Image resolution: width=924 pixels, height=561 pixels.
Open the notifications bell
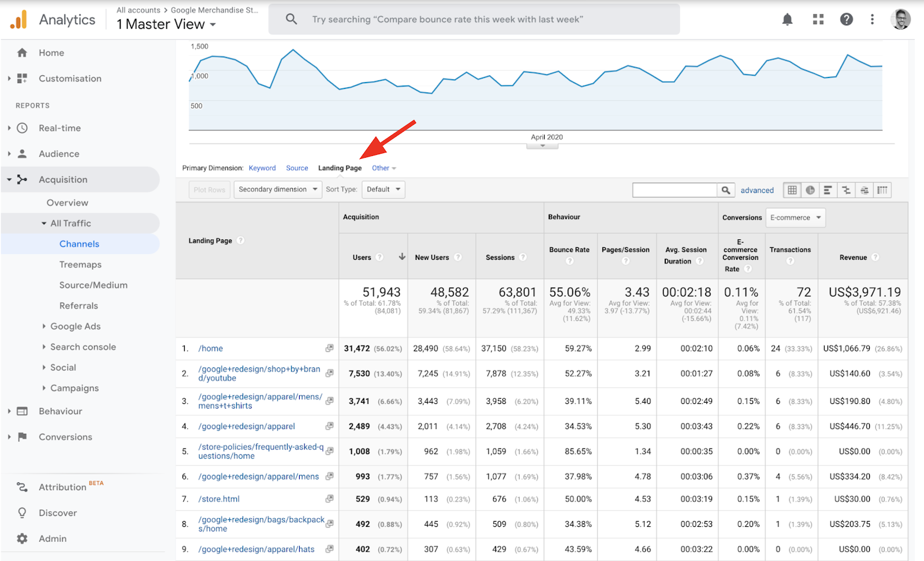click(787, 20)
